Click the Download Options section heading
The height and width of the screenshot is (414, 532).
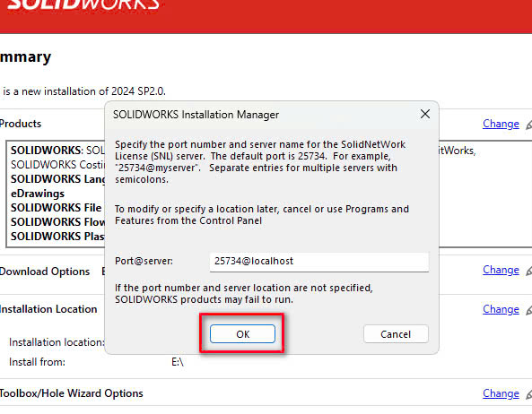[45, 272]
